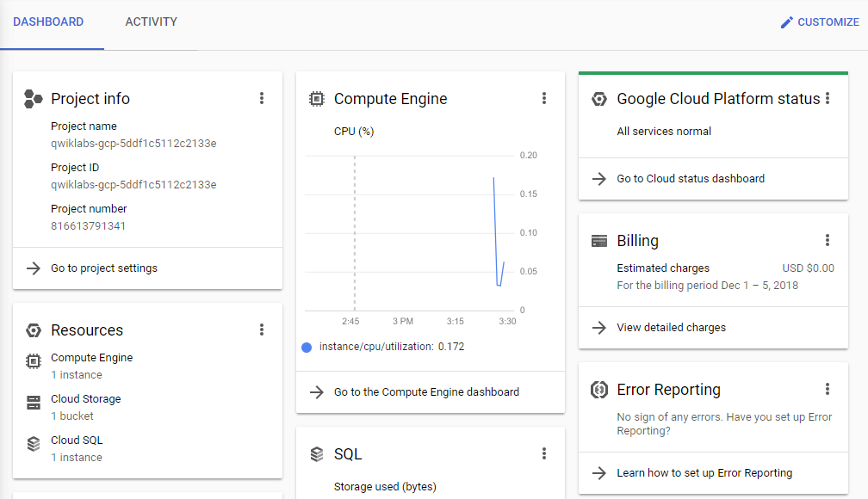Open the SQL card three-dot menu

tap(544, 453)
